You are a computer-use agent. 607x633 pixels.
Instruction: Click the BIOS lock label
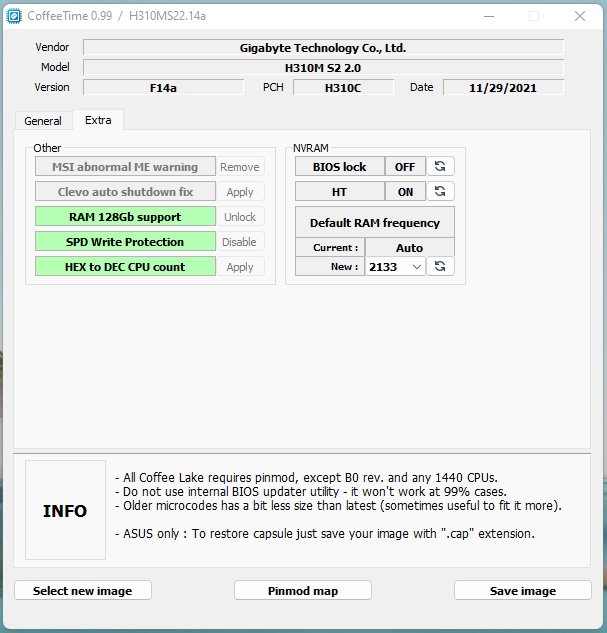(339, 166)
